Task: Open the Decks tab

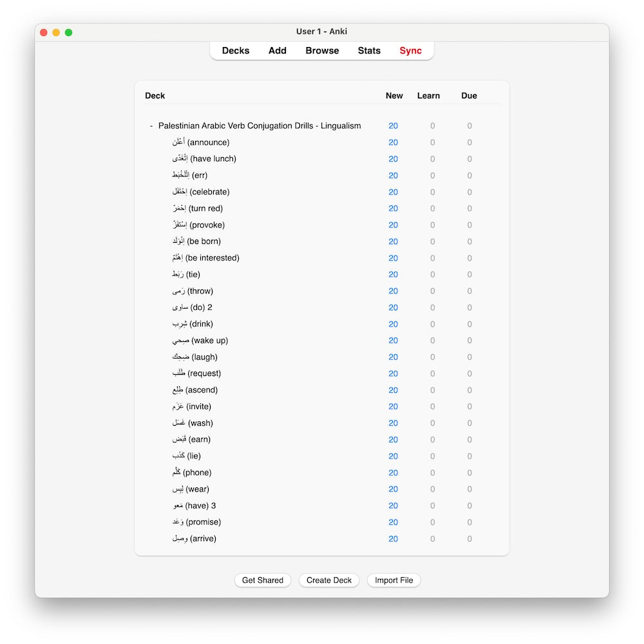Action: click(236, 51)
